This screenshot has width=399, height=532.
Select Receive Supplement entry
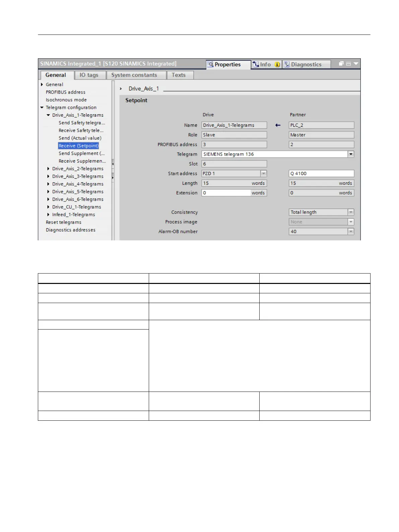coord(82,161)
